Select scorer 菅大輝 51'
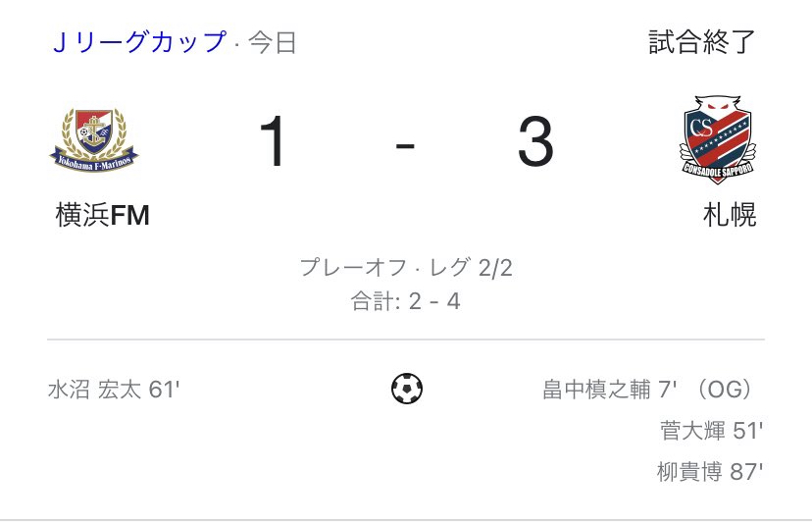This screenshot has height=524, width=812. (711, 430)
